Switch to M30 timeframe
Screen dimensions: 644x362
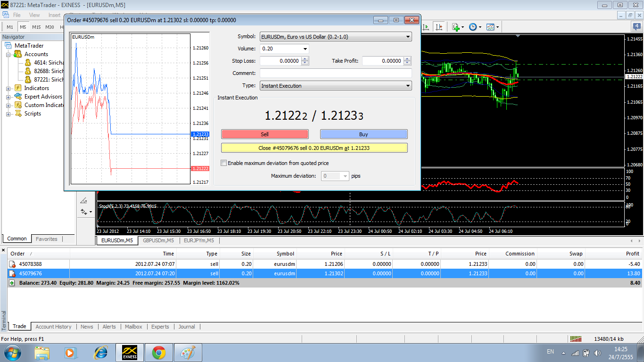click(x=50, y=27)
